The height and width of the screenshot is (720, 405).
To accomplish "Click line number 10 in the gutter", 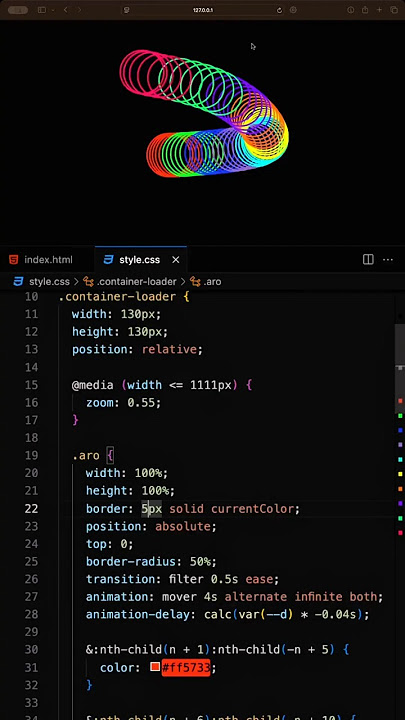I will [32, 297].
